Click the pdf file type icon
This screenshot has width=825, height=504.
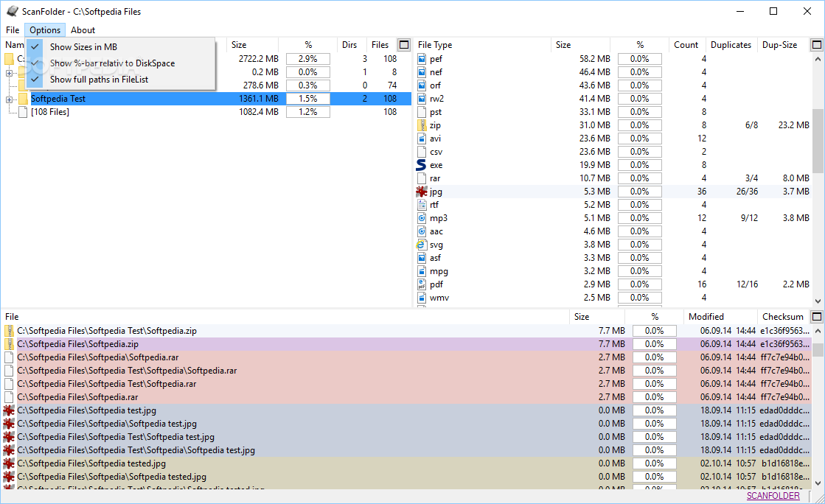click(422, 284)
